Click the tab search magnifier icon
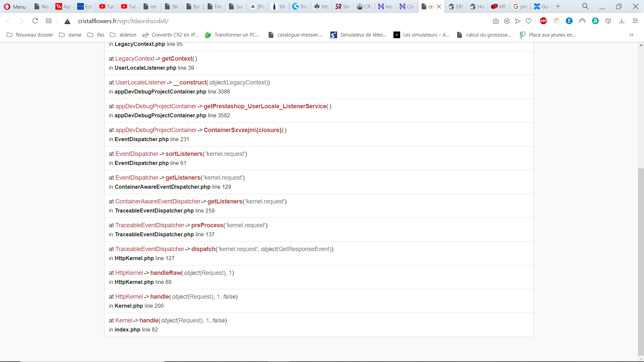Viewport: 644px width, 362px height. click(585, 6)
